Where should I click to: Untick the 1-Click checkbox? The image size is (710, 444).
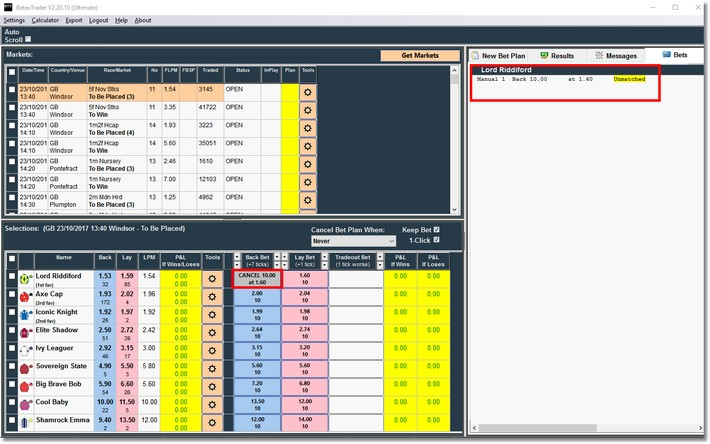(x=436, y=241)
